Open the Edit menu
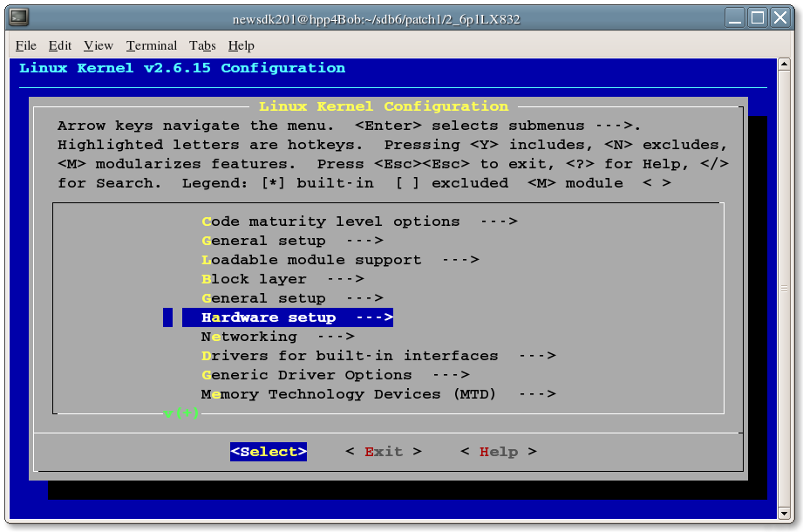This screenshot has width=803, height=532. (60, 45)
